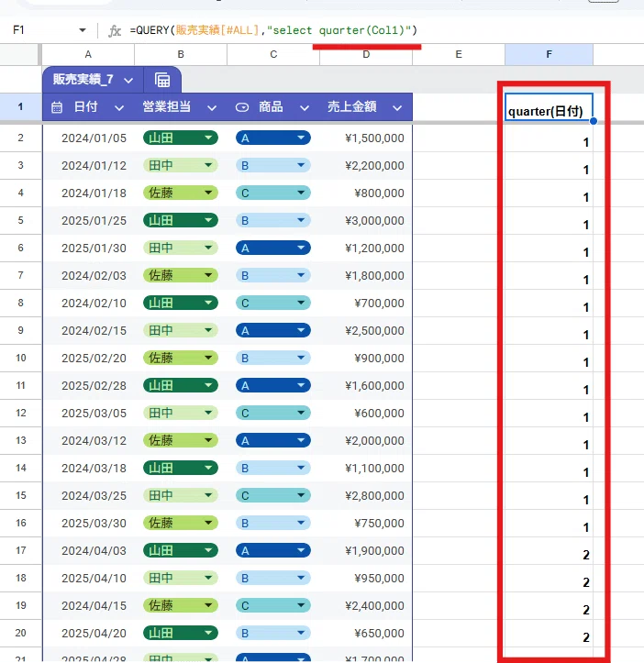Click the 販売実績_7 table name

pos(83,80)
